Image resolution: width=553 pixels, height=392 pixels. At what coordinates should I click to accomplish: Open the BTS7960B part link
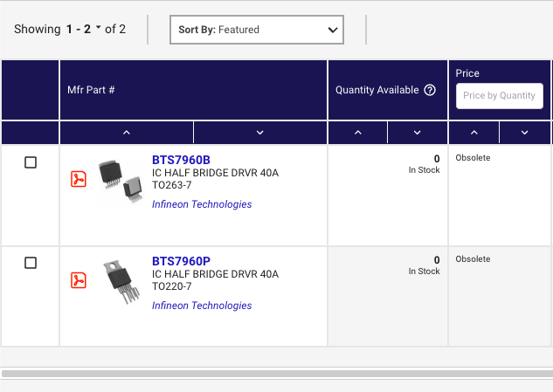pos(181,160)
